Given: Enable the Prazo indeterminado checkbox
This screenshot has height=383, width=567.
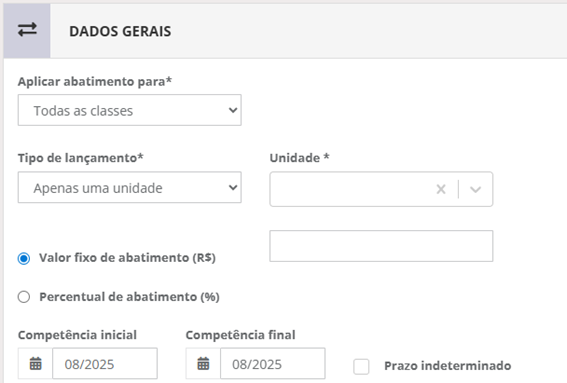Looking at the screenshot, I should (x=361, y=366).
